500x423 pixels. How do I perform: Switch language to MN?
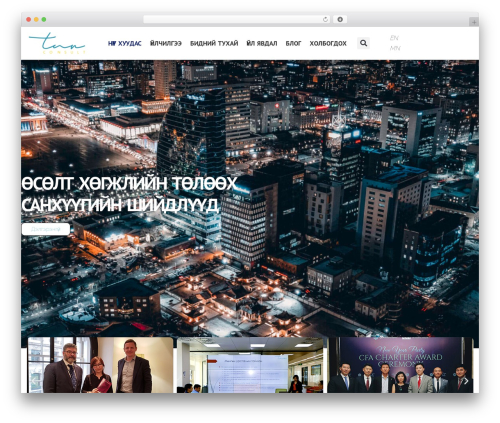click(395, 48)
